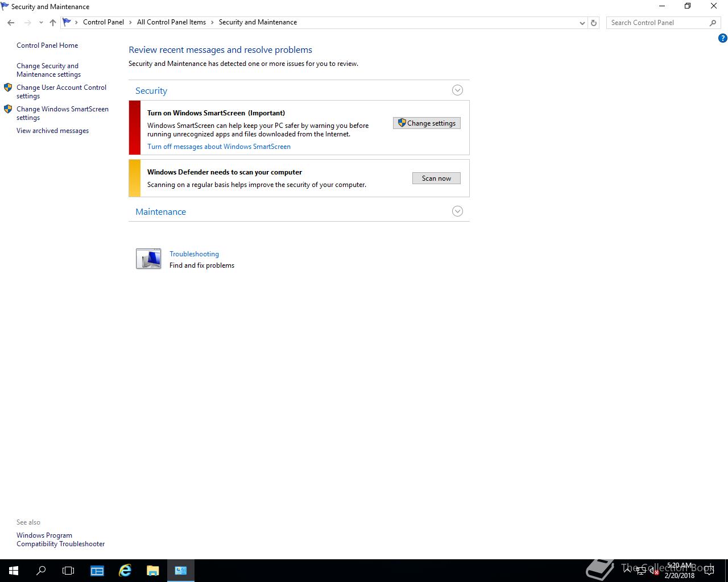Launch Internet Explorer from the taskbar

[125, 571]
